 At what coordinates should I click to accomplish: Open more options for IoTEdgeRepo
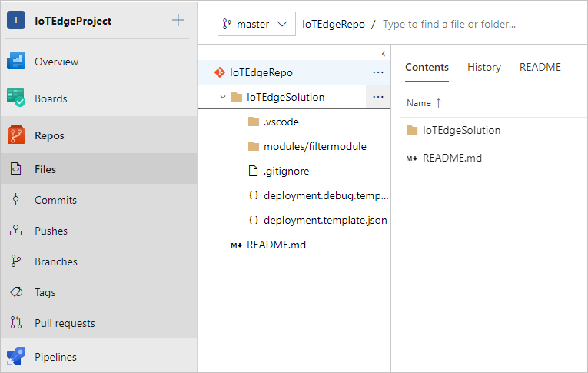click(x=377, y=72)
